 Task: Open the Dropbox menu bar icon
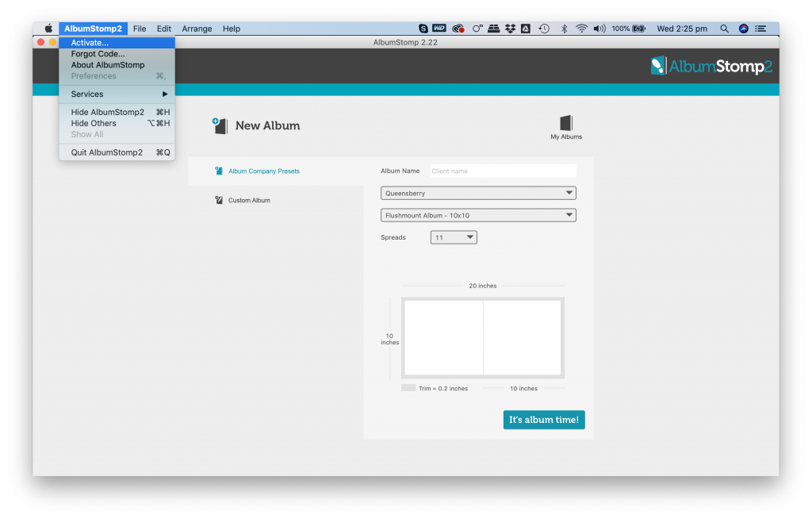tap(509, 29)
